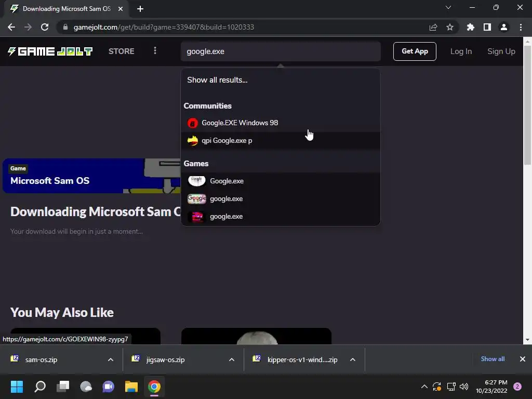The height and width of the screenshot is (399, 532).
Task: Open File Explorer from the taskbar
Action: (x=131, y=387)
